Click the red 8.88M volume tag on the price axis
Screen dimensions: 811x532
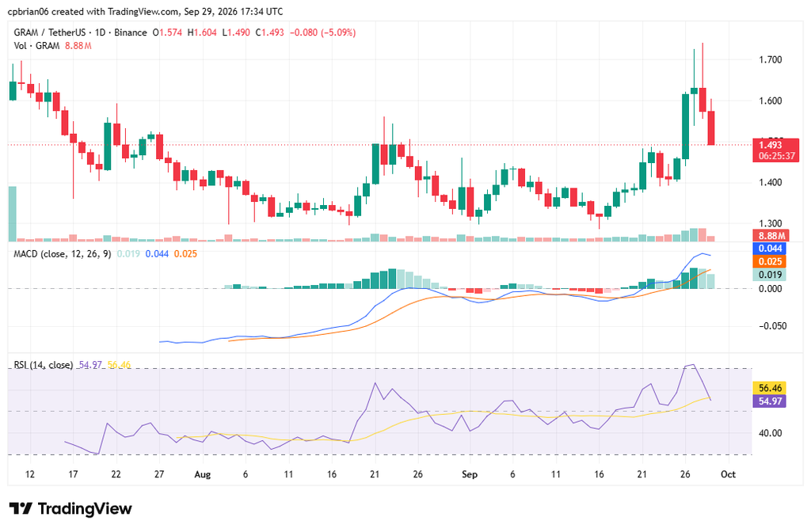pyautogui.click(x=771, y=236)
